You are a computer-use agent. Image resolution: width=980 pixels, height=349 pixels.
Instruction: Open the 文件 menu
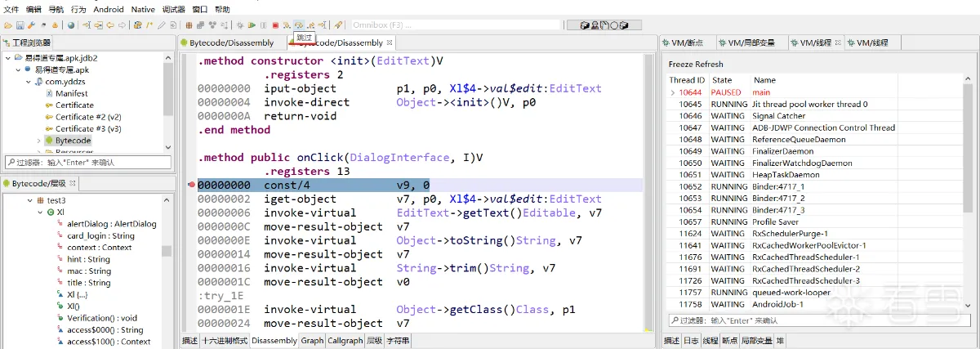pyautogui.click(x=11, y=9)
